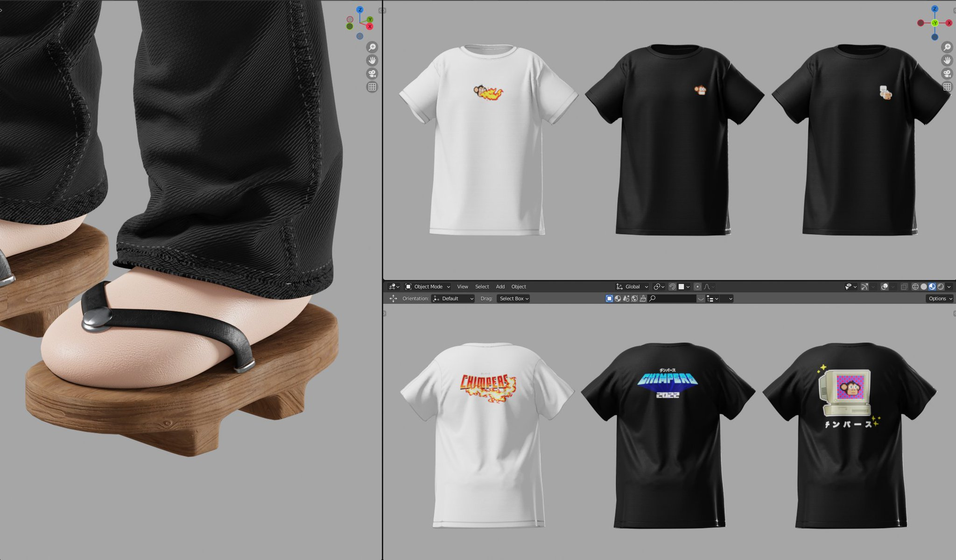This screenshot has height=560, width=956.
Task: Click zoom icon in left viewport
Action: (x=372, y=47)
